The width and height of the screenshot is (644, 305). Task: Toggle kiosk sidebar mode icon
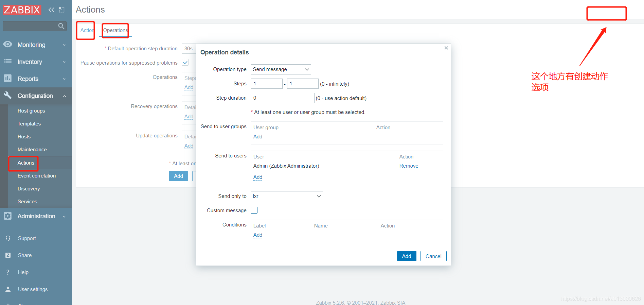[62, 10]
